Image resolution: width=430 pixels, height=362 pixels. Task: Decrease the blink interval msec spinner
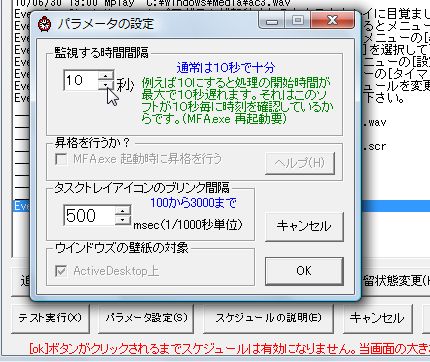coord(123,220)
